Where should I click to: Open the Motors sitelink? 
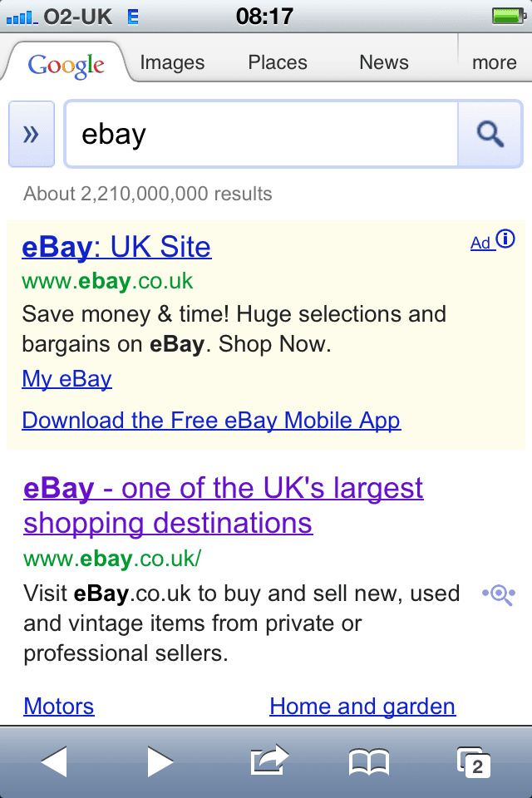[59, 707]
